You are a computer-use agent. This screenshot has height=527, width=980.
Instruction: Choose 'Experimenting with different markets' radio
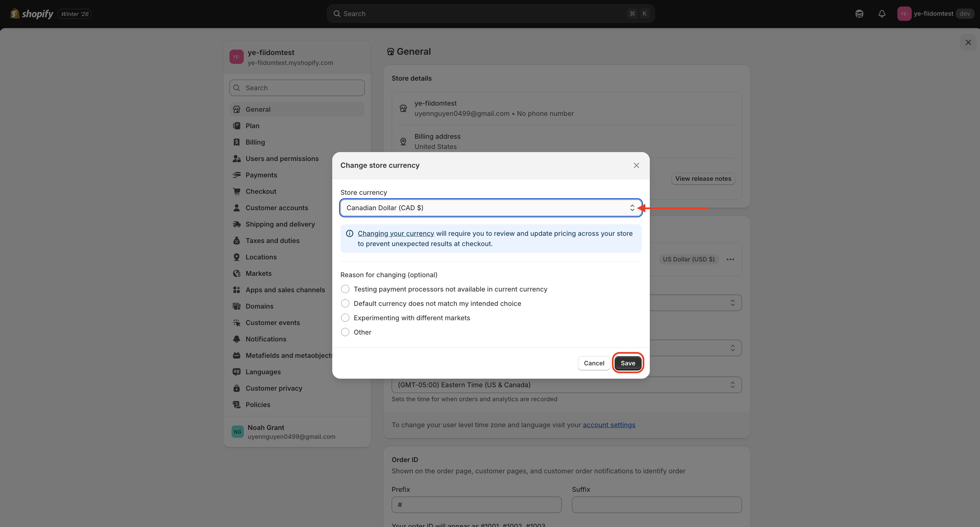point(345,318)
